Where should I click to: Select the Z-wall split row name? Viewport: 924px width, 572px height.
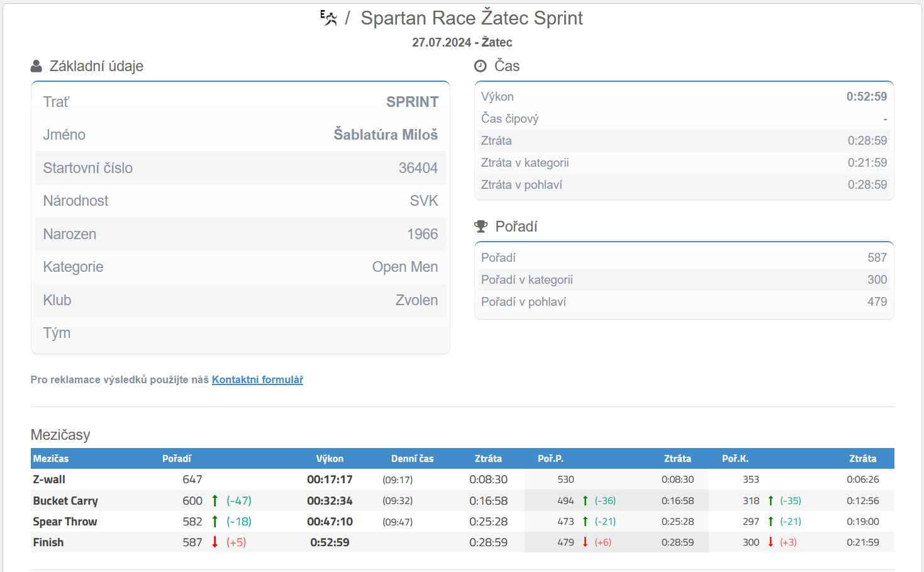click(49, 479)
